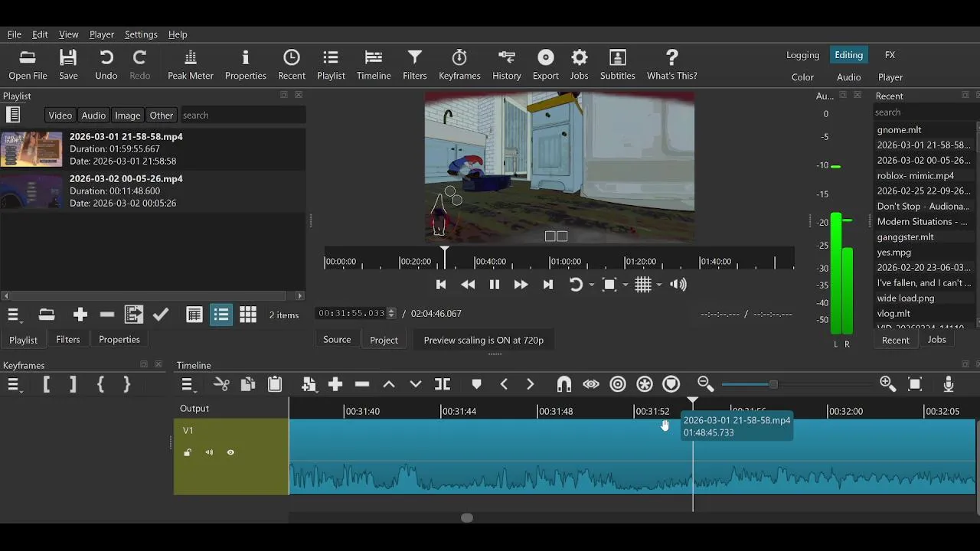Open the Subtitles panel

pos(618,64)
